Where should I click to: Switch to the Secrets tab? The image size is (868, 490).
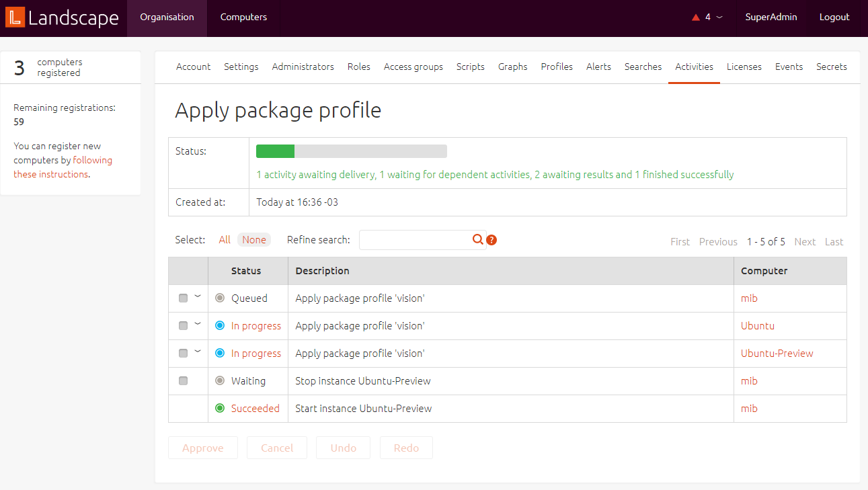(x=832, y=67)
